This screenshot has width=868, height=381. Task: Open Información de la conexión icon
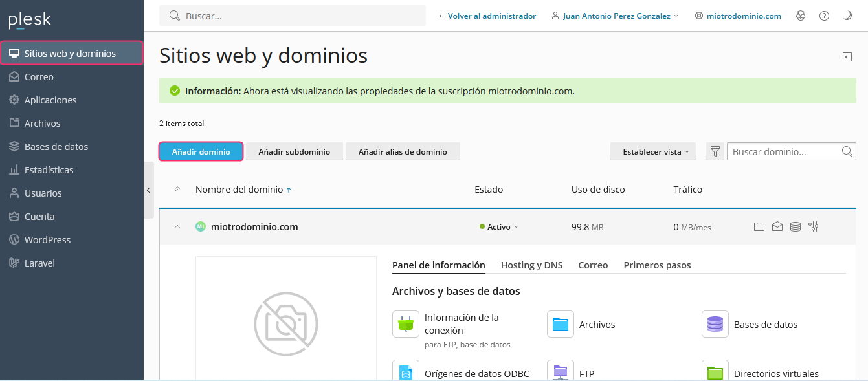coord(406,324)
